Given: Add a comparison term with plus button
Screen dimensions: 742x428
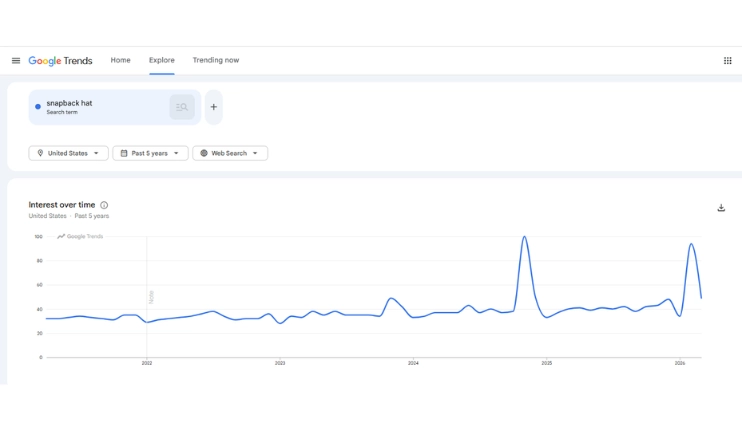Looking at the screenshot, I should pos(213,107).
